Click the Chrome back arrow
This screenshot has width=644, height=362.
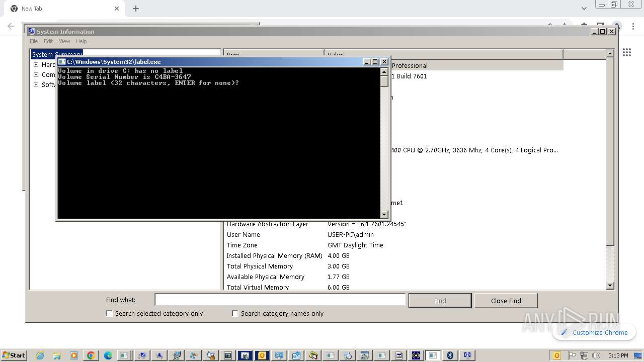pyautogui.click(x=11, y=26)
